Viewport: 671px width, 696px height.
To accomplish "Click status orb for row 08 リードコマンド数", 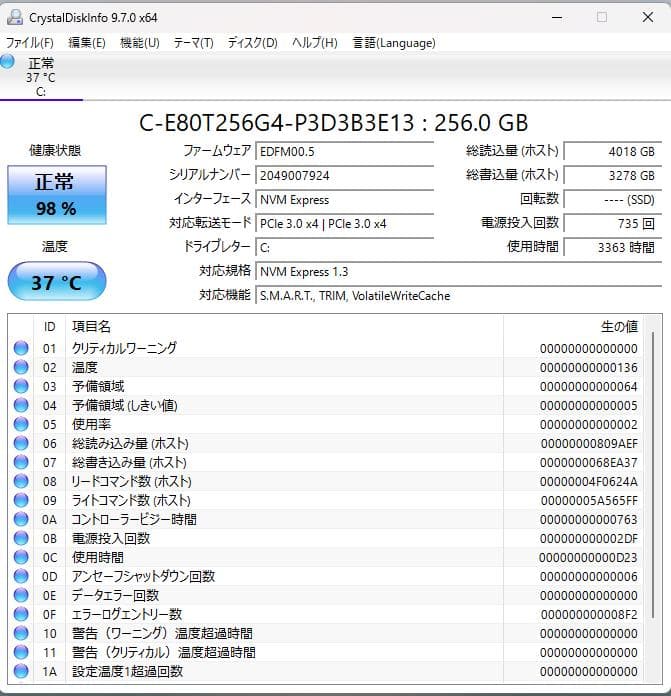I will 21,481.
